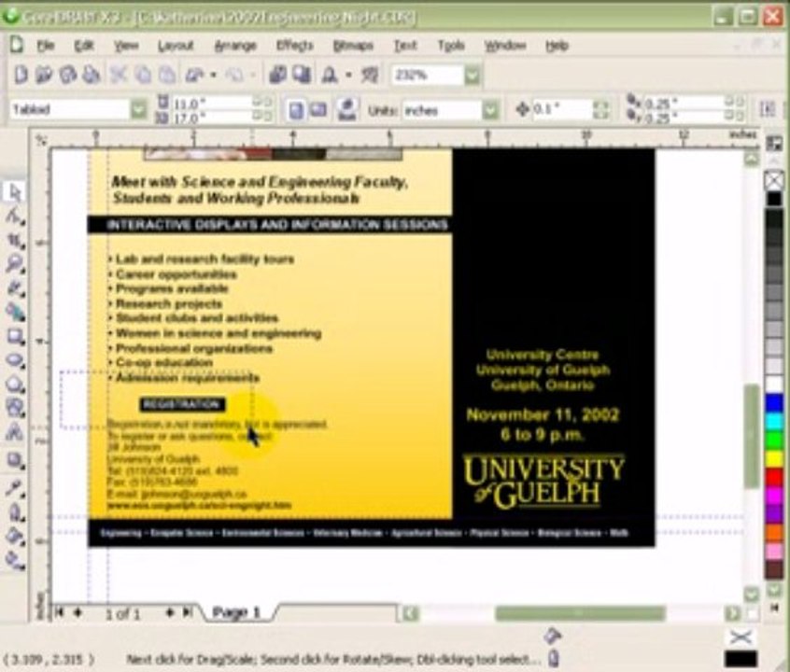The image size is (790, 672).
Task: Open the Help menu
Action: pos(557,46)
